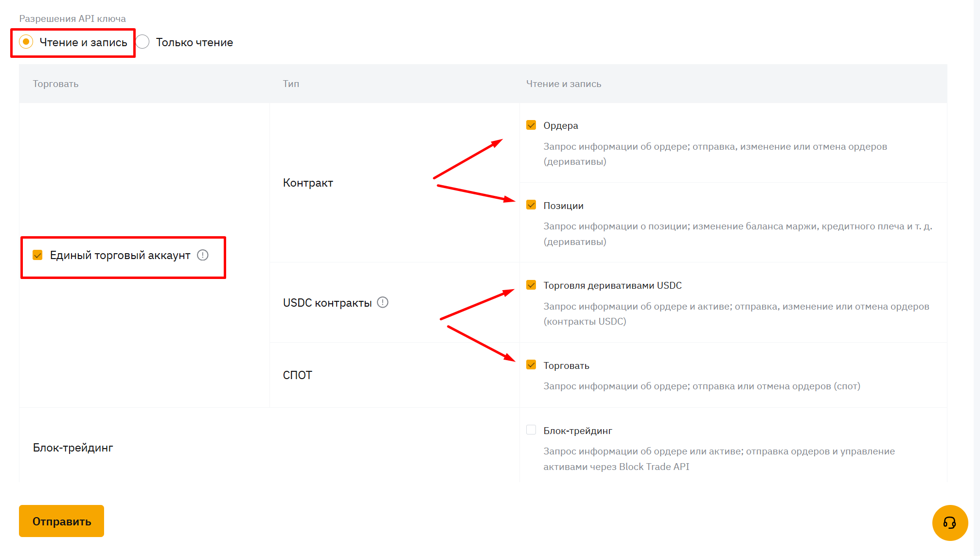This screenshot has height=556, width=980.
Task: Click info icon beside Единый торговый аккаунт
Action: pos(203,255)
